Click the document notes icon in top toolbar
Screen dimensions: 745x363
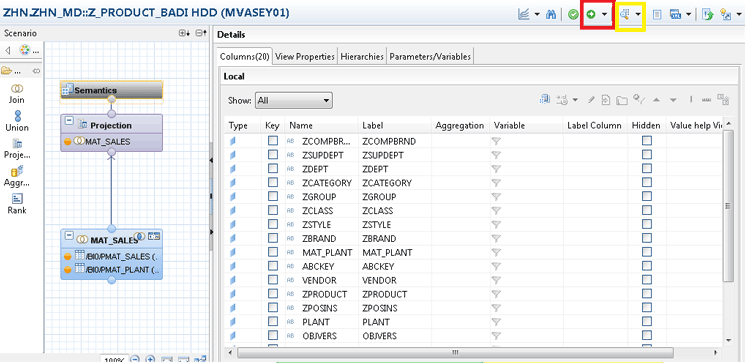click(x=657, y=15)
